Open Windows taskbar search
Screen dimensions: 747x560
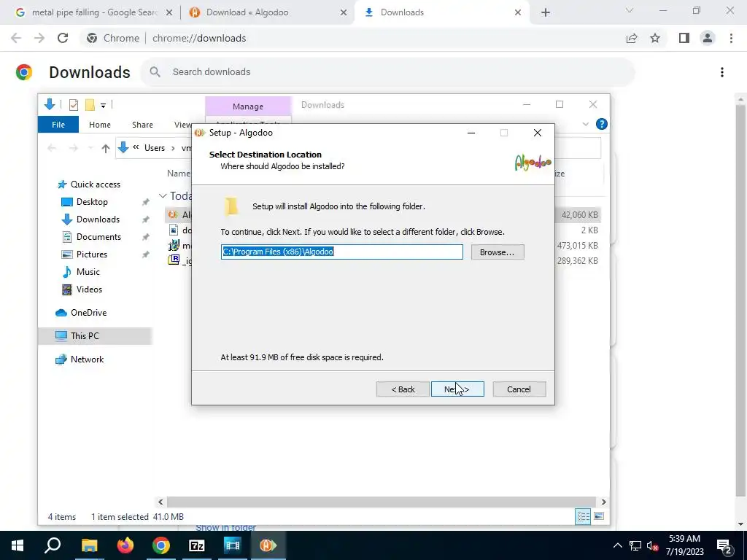53,545
